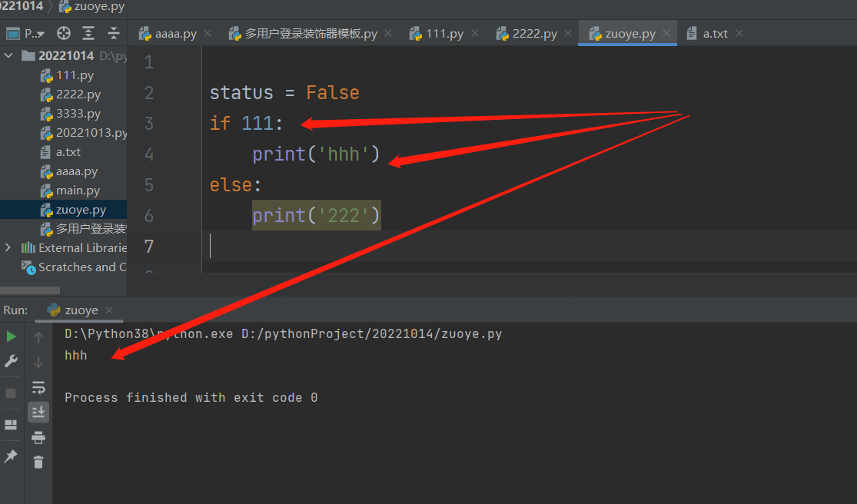The height and width of the screenshot is (504, 857).
Task: Click the Print icon in Run panel
Action: [38, 437]
